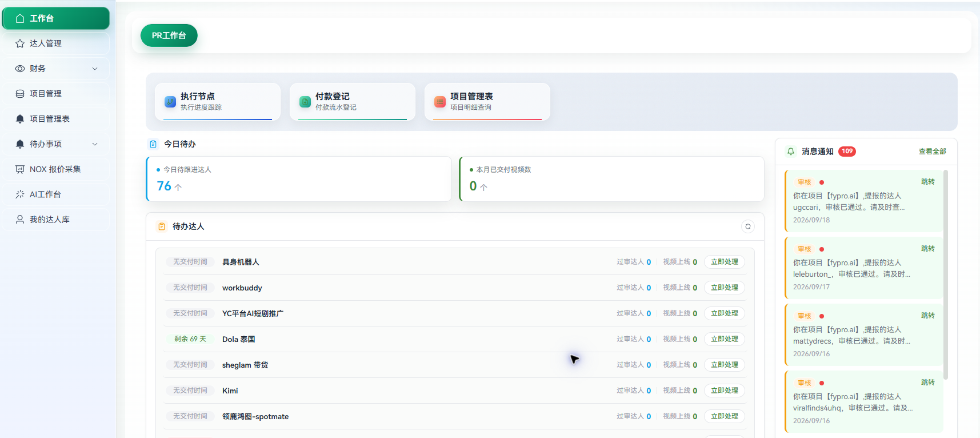Viewport: 980px width, 438px height.
Task: Open the 今日待跟进达人 76 card
Action: coord(299,179)
